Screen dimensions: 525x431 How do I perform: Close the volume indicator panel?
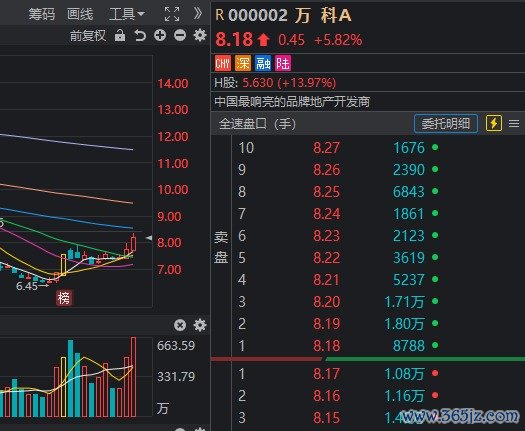(180, 325)
